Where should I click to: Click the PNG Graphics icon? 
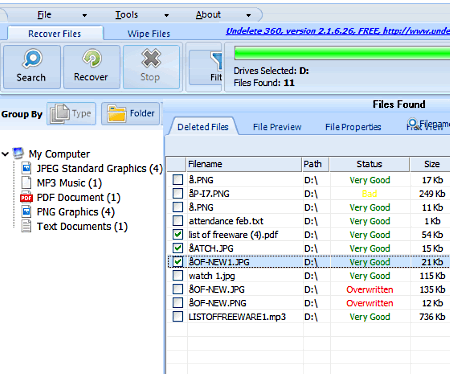click(26, 212)
